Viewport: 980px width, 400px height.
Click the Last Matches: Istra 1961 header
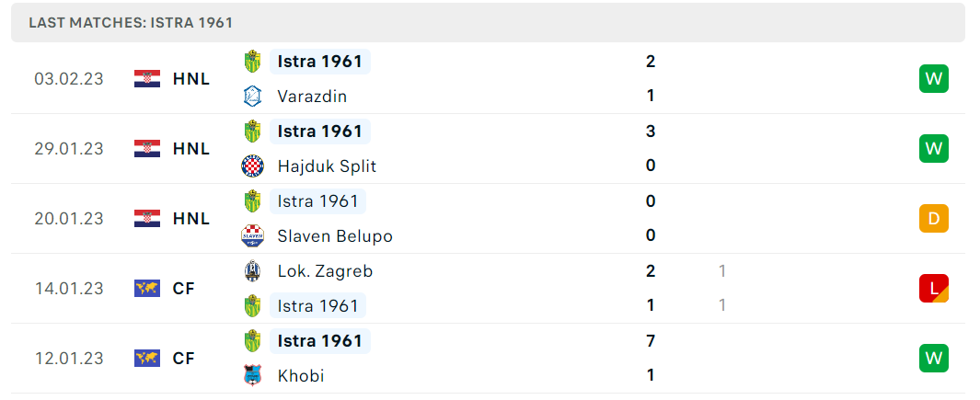131,23
